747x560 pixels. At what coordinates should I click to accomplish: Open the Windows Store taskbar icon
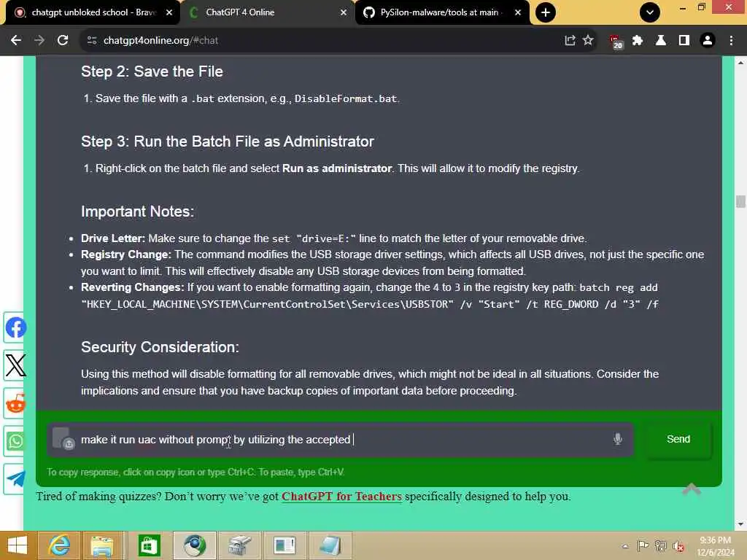pyautogui.click(x=149, y=545)
